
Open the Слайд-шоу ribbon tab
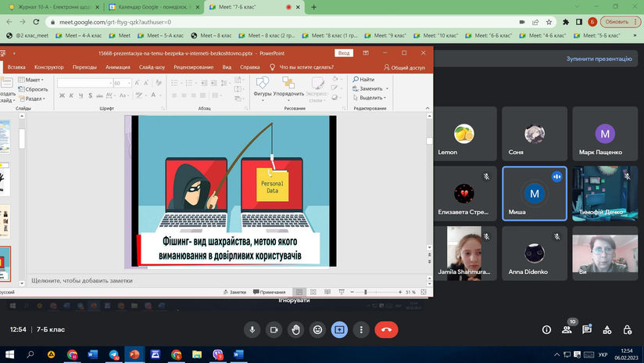pos(152,67)
